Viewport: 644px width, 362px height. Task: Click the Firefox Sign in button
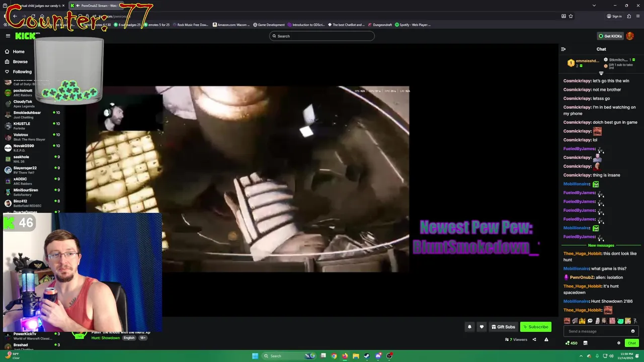(x=614, y=16)
